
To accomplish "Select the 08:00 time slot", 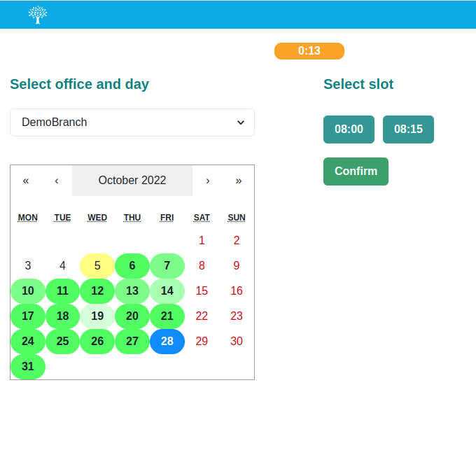I will 349,129.
